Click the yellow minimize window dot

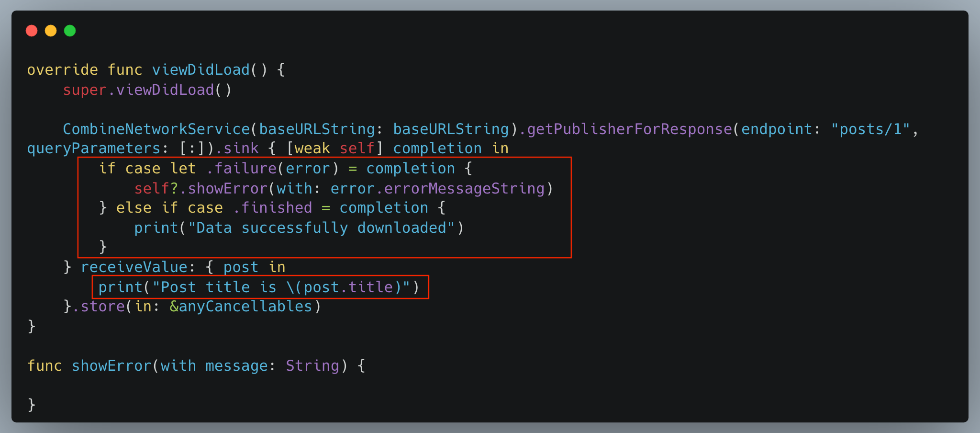(51, 31)
